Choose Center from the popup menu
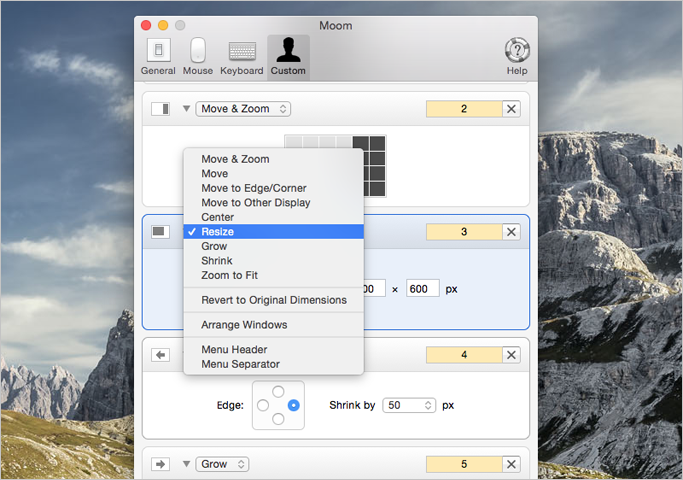Screen dimensions: 683x480 pyautogui.click(x=274, y=217)
